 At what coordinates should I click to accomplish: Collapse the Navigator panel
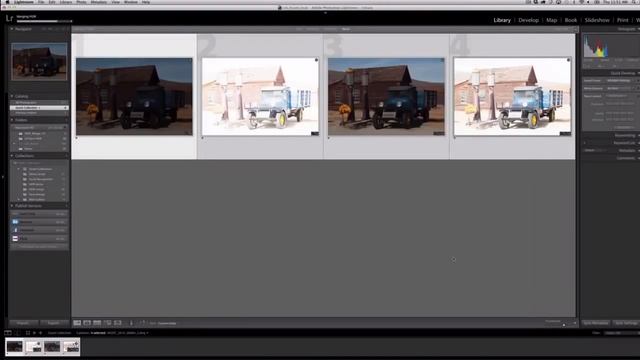tap(12, 29)
